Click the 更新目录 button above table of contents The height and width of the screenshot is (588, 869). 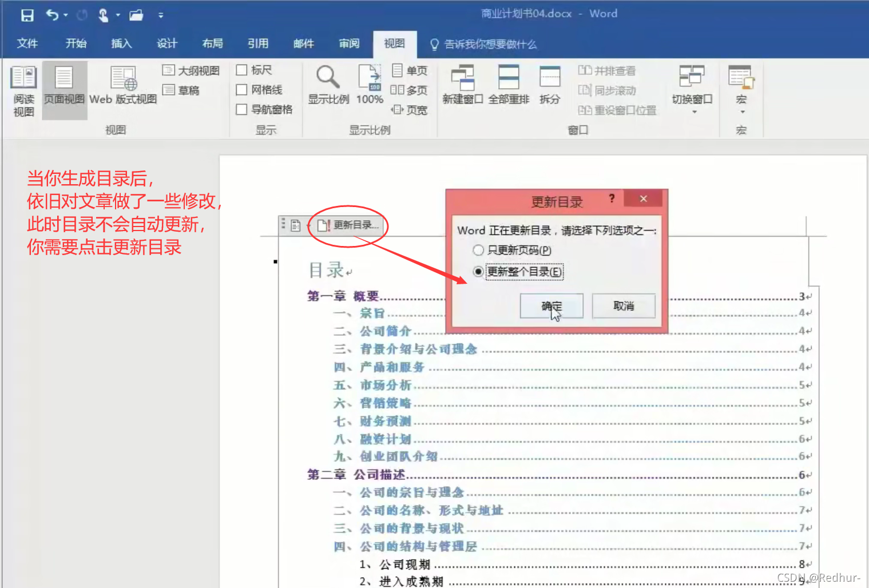[x=348, y=225]
